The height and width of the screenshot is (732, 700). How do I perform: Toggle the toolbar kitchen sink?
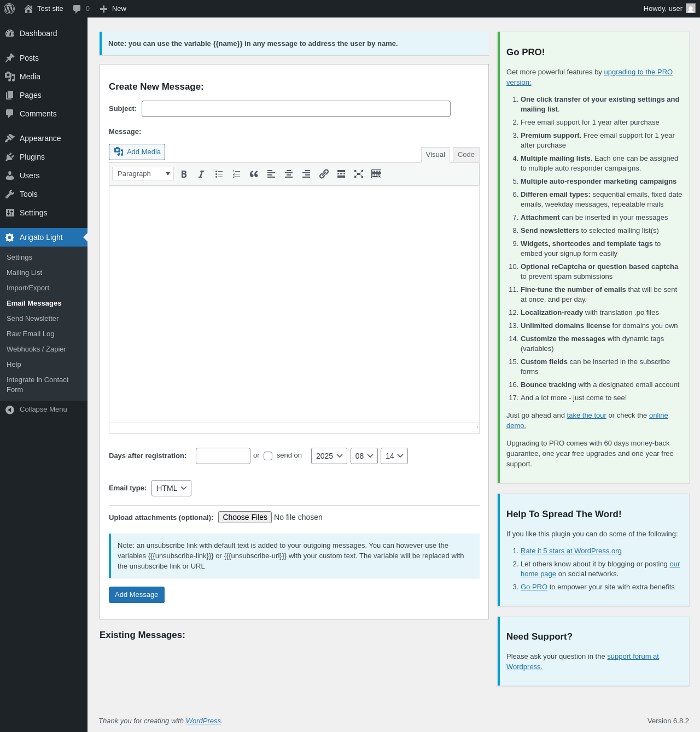pyautogui.click(x=376, y=174)
